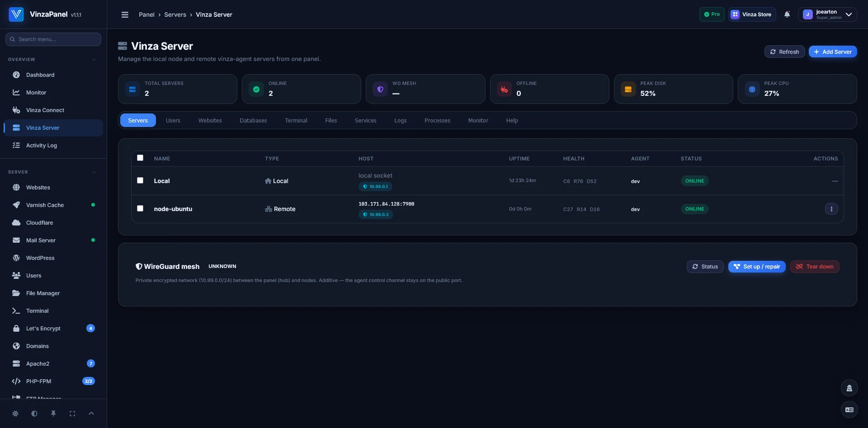Switch to the Files tab
This screenshot has width=868, height=428.
[331, 120]
